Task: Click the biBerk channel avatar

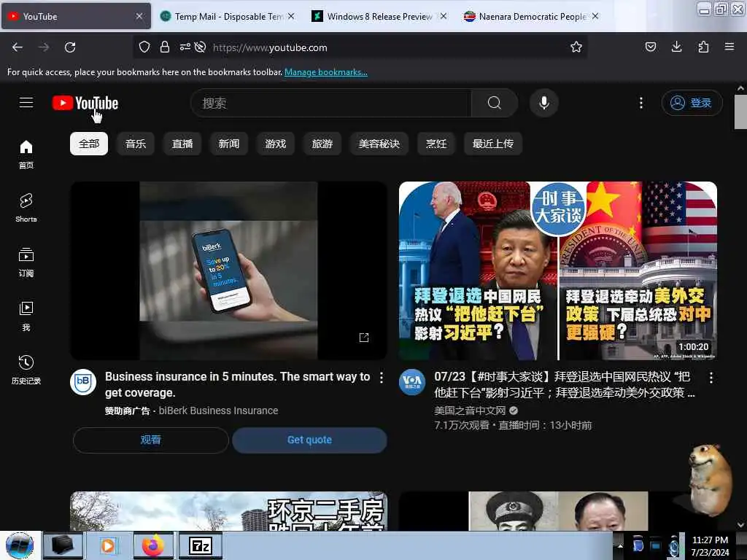Action: tap(83, 382)
